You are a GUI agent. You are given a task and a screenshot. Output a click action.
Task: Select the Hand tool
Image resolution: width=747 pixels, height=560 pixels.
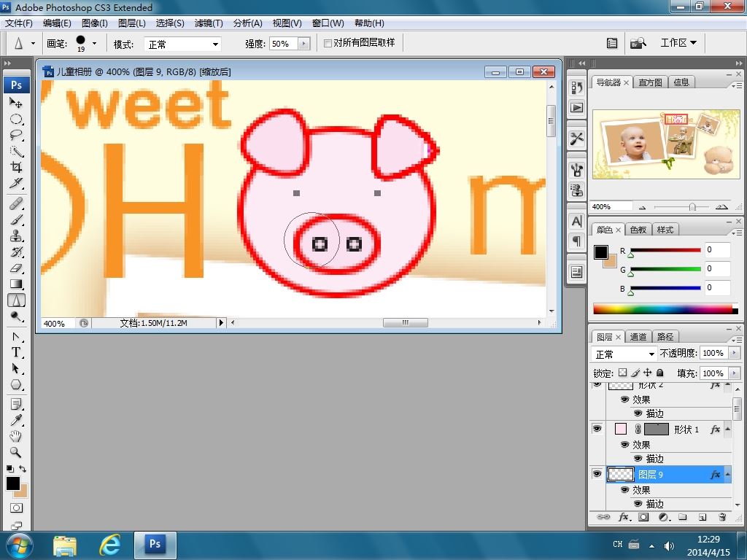[16, 436]
